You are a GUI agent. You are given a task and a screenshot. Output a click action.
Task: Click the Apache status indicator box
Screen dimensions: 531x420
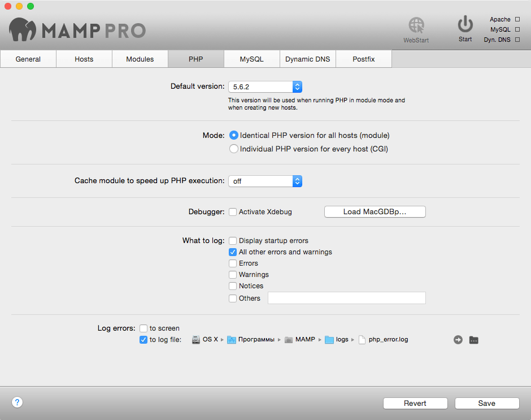517,19
